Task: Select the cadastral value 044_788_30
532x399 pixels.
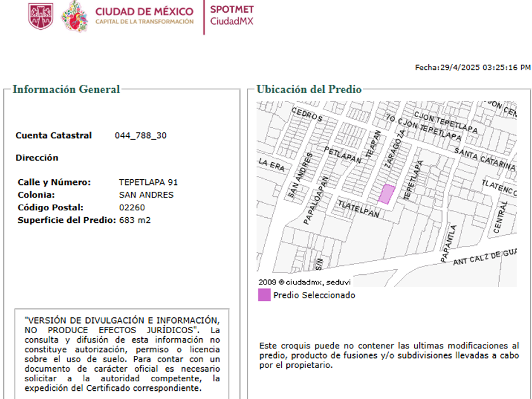Action: click(x=141, y=136)
